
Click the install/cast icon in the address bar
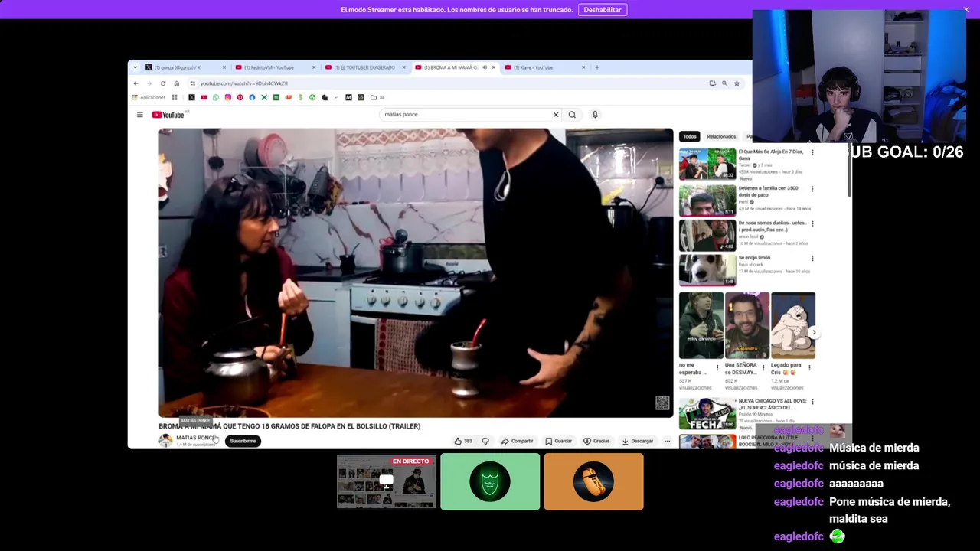pyautogui.click(x=712, y=83)
